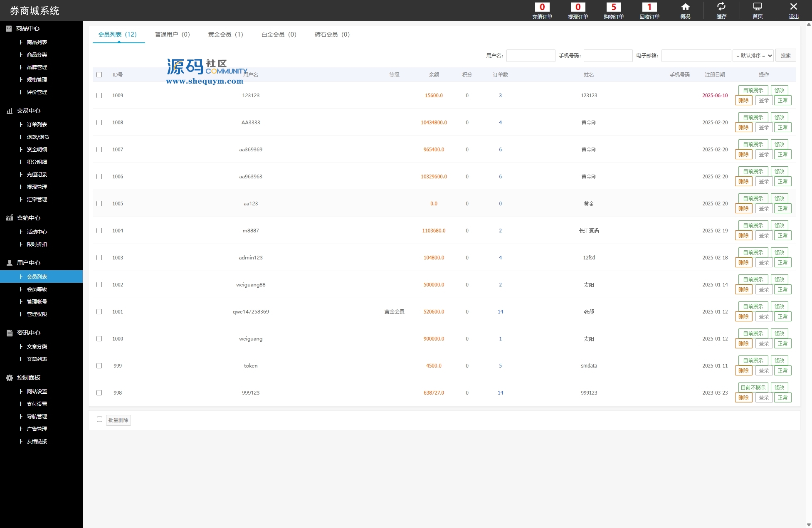
Task: Open front page via monitor icon
Action: [x=758, y=7]
